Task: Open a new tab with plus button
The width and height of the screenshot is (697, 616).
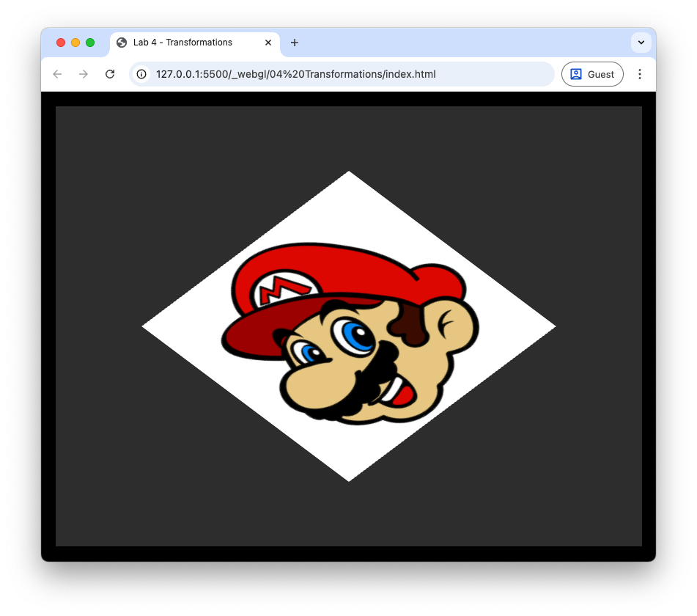Action: coord(295,43)
